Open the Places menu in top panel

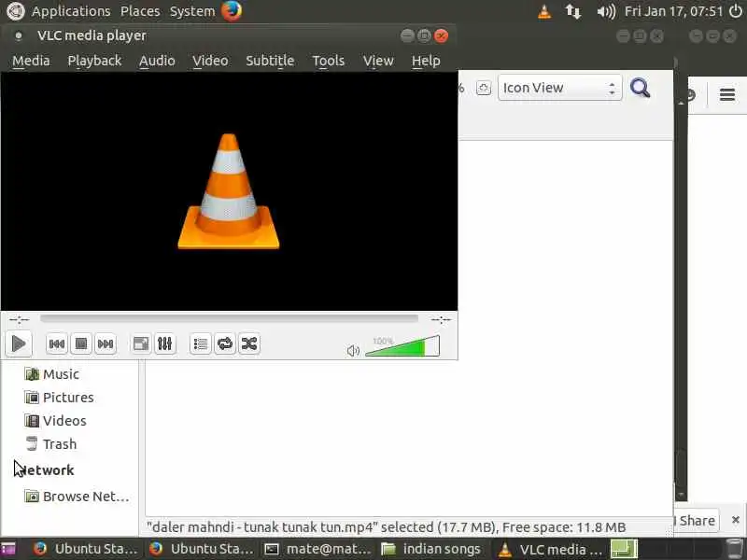140,11
